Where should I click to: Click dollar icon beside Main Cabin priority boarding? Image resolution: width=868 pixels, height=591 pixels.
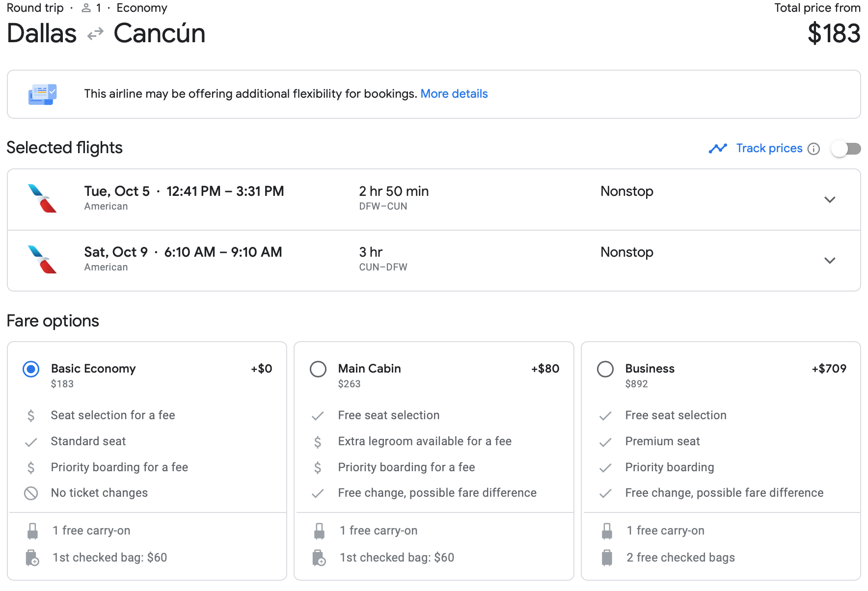click(x=318, y=468)
